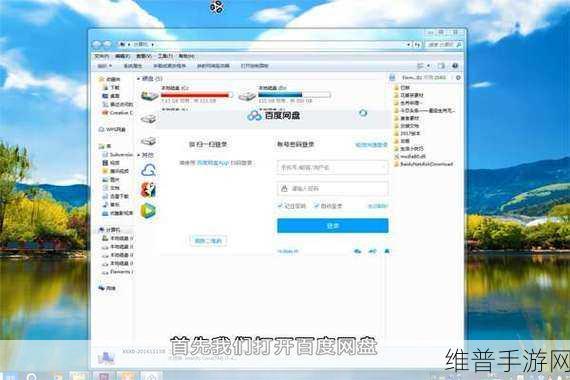Open the colorful app icon below Baidu cloud
The height and width of the screenshot is (380, 570).
point(148,190)
